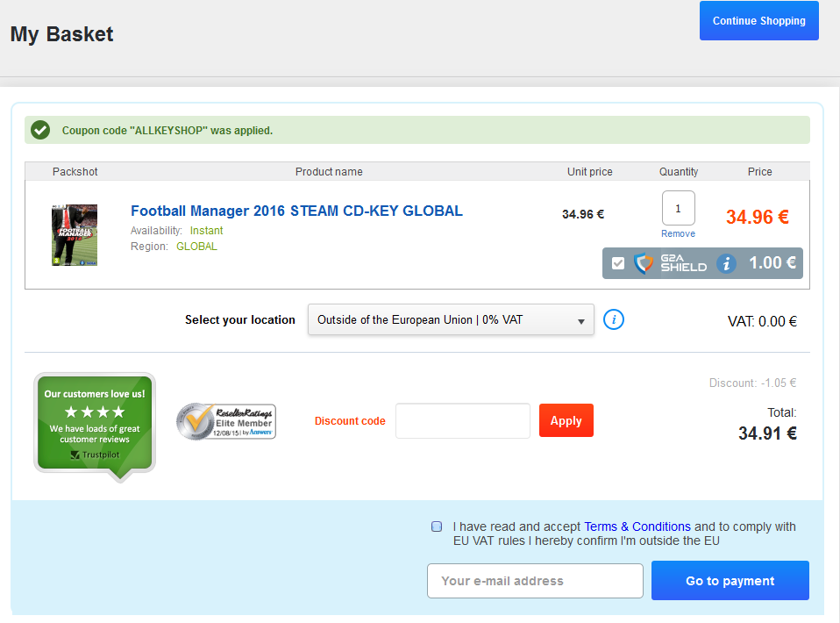
Task: Click the 'Product name' column header
Action: 329,172
